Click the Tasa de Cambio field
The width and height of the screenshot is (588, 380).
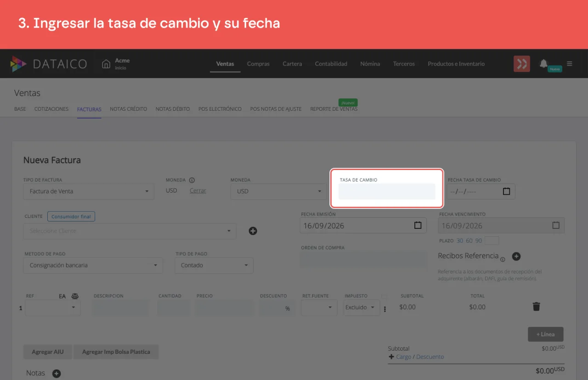coord(387,191)
